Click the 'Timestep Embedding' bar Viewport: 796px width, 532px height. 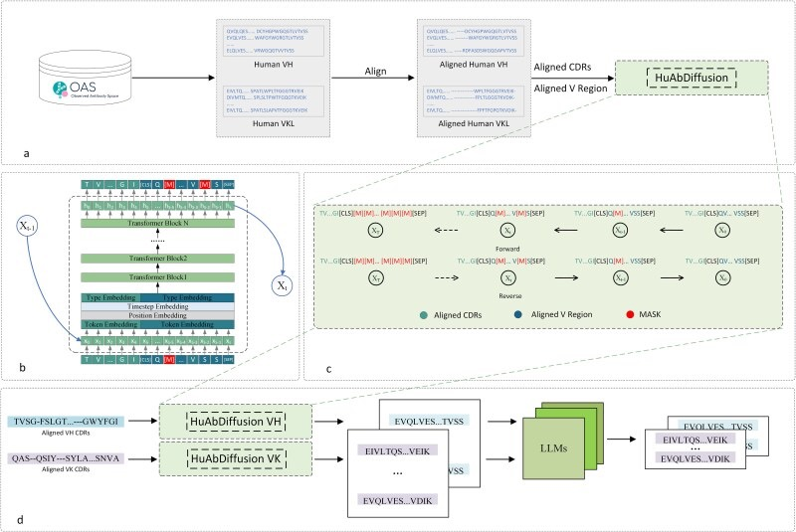[158, 306]
